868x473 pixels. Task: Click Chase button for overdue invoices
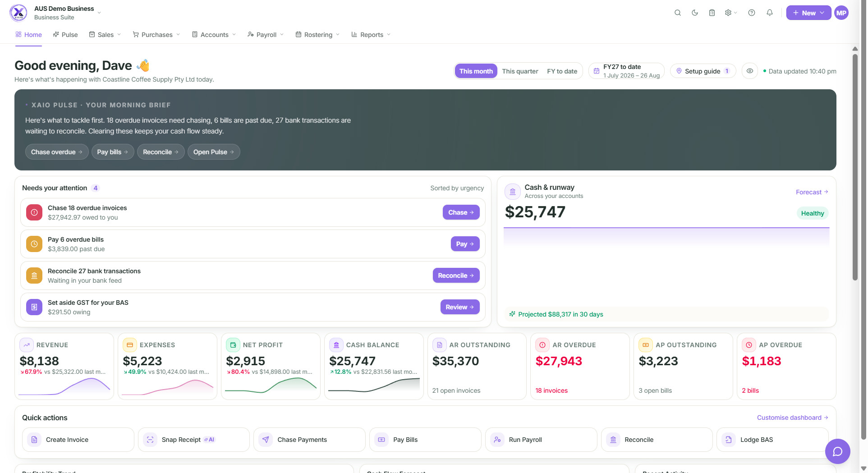click(x=461, y=212)
